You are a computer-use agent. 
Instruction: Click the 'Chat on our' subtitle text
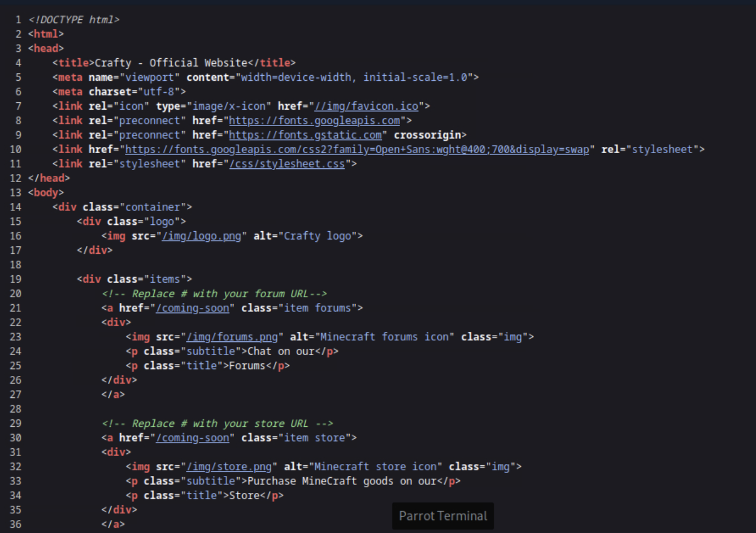281,352
